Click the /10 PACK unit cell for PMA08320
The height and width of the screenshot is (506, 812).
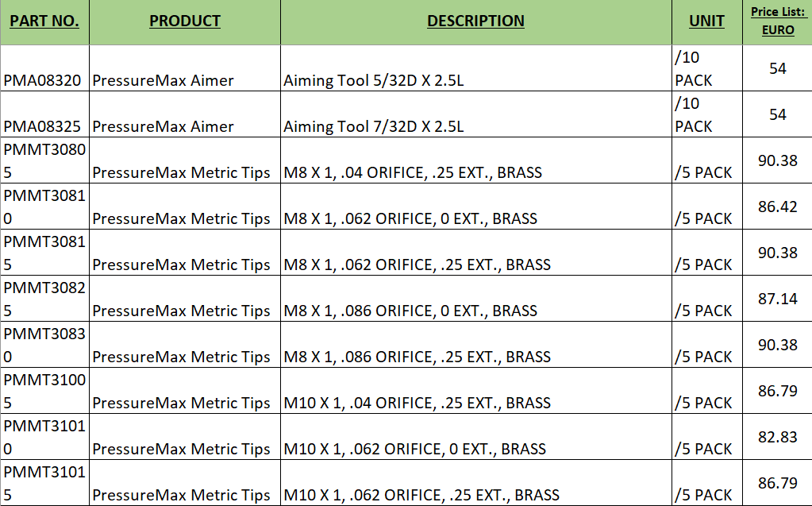[x=707, y=68]
